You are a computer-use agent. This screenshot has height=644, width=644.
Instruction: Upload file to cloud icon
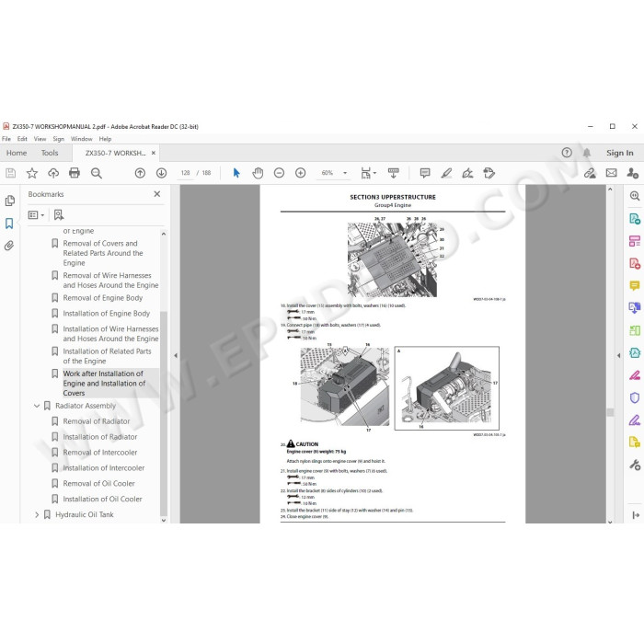(53, 173)
